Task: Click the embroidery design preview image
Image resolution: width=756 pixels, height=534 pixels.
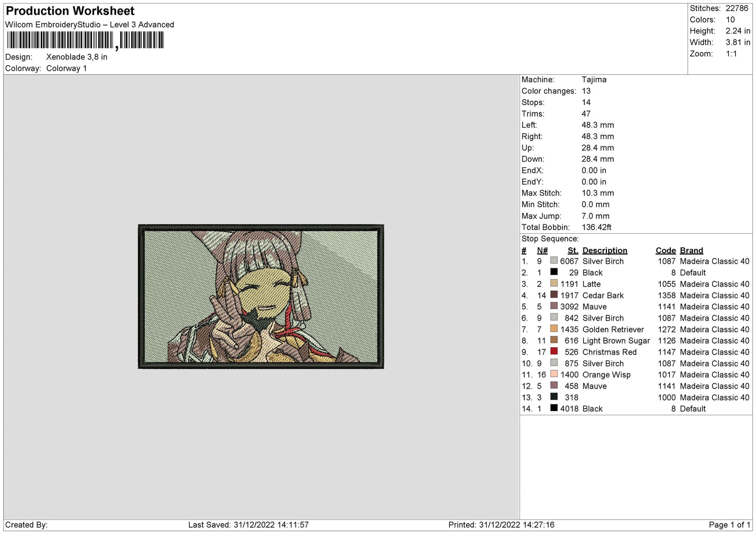Action: click(261, 297)
